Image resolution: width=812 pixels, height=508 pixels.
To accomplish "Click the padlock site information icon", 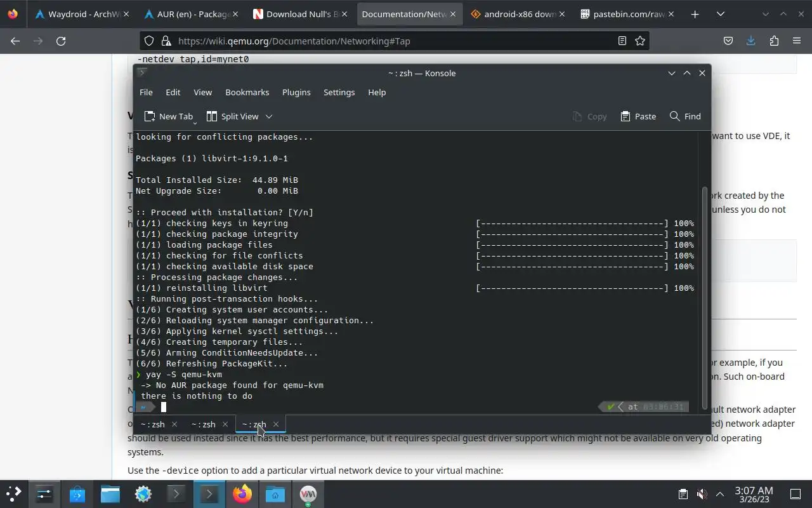I will 166,41.
